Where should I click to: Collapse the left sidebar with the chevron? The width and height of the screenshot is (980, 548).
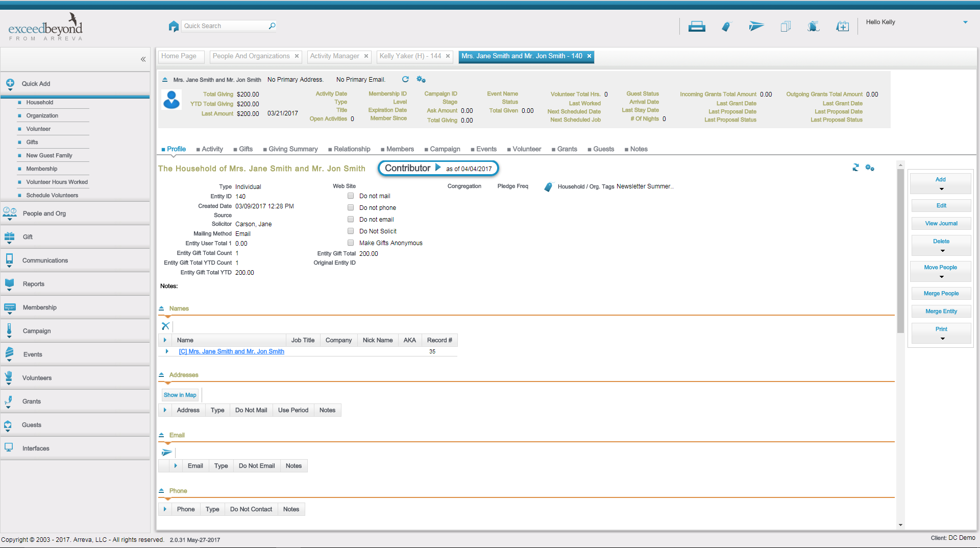[x=143, y=59]
